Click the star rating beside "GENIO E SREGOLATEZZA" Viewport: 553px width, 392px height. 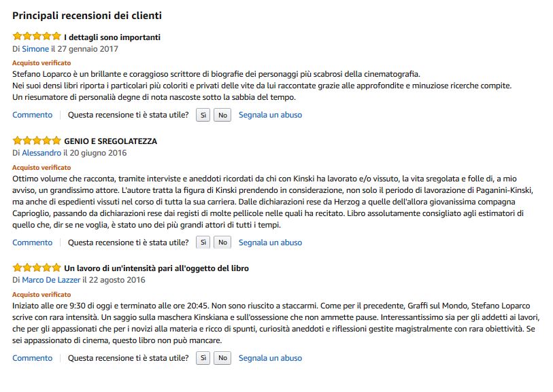point(36,141)
